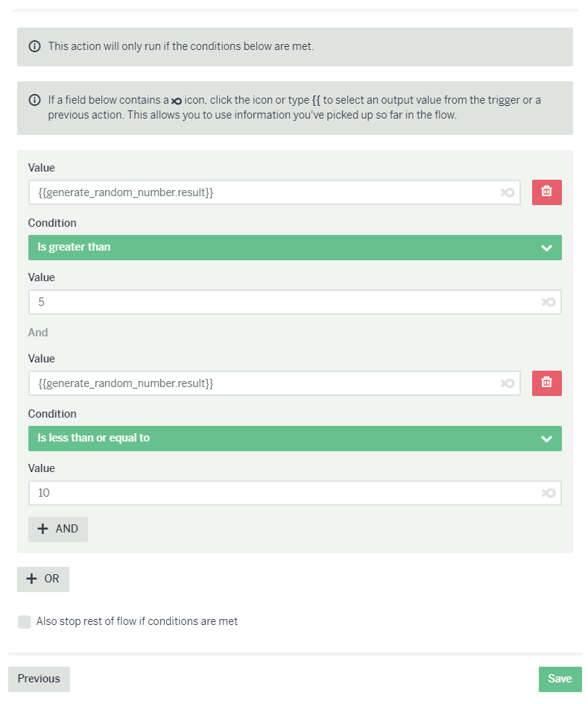The width and height of the screenshot is (588, 704).
Task: Click output picker icon in first random number field
Action: pyautogui.click(x=508, y=192)
